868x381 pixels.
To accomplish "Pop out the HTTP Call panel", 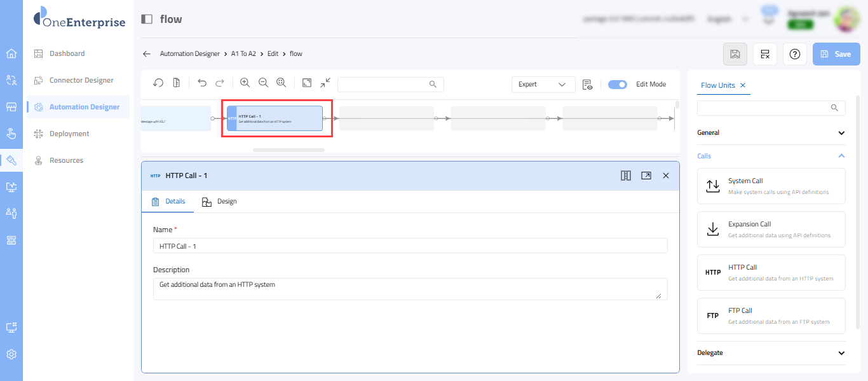I will [x=646, y=176].
